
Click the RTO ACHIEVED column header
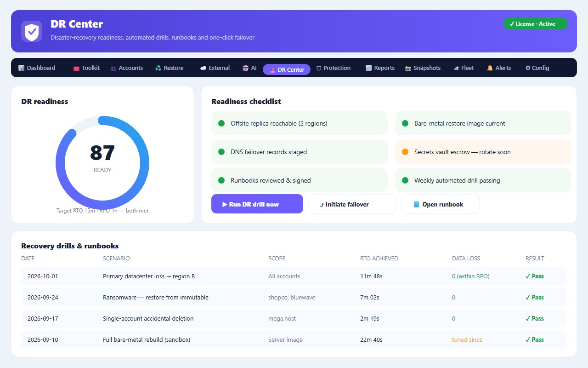point(379,259)
